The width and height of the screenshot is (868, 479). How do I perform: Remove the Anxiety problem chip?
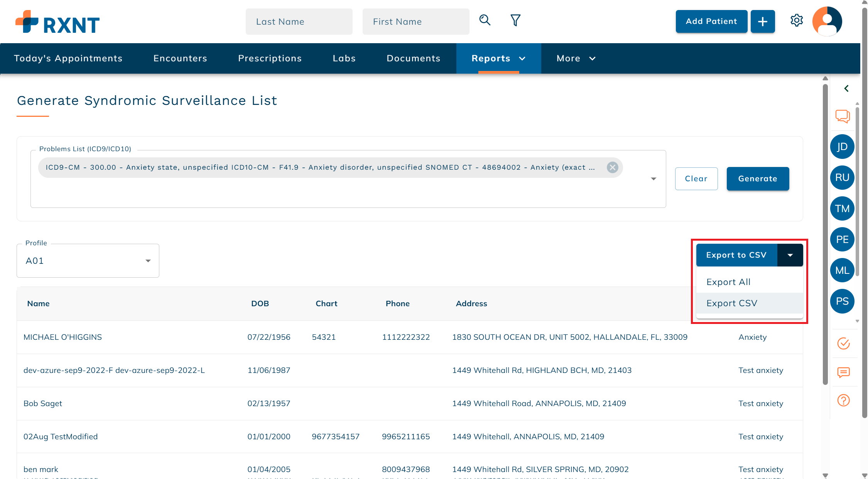click(612, 167)
